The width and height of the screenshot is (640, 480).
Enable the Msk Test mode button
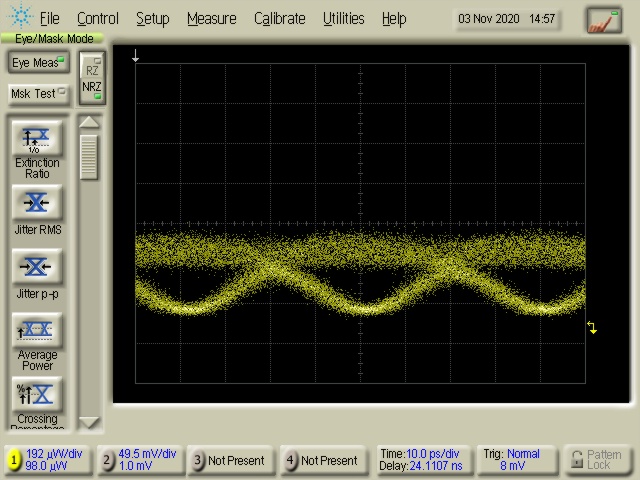coord(38,94)
